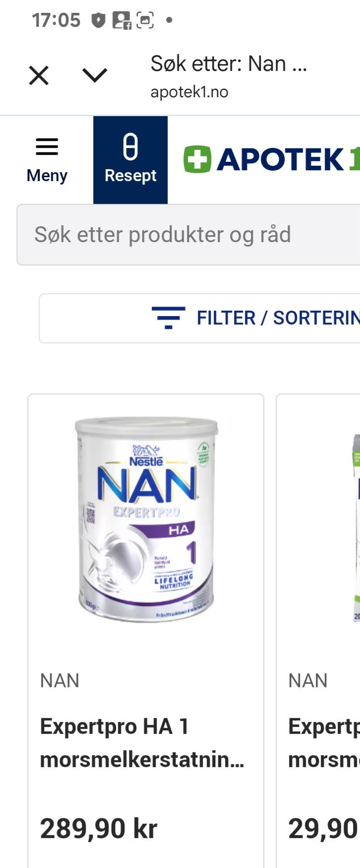Open the Meny hamburger icon
Viewport: 360px width, 868px height.
click(47, 146)
